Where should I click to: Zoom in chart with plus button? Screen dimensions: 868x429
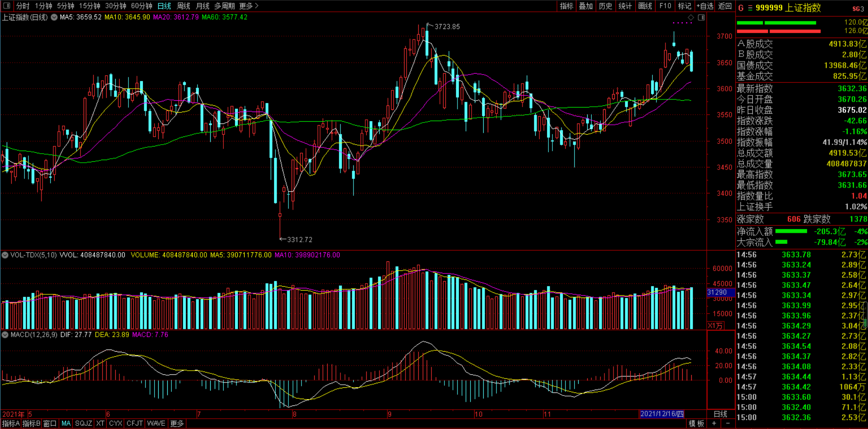point(714,424)
